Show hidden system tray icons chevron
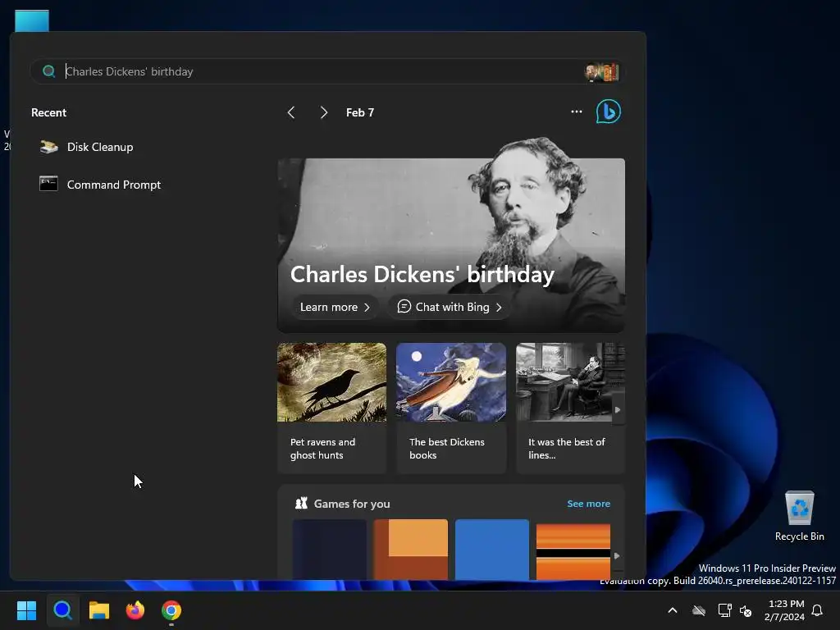The image size is (840, 630). (x=673, y=610)
